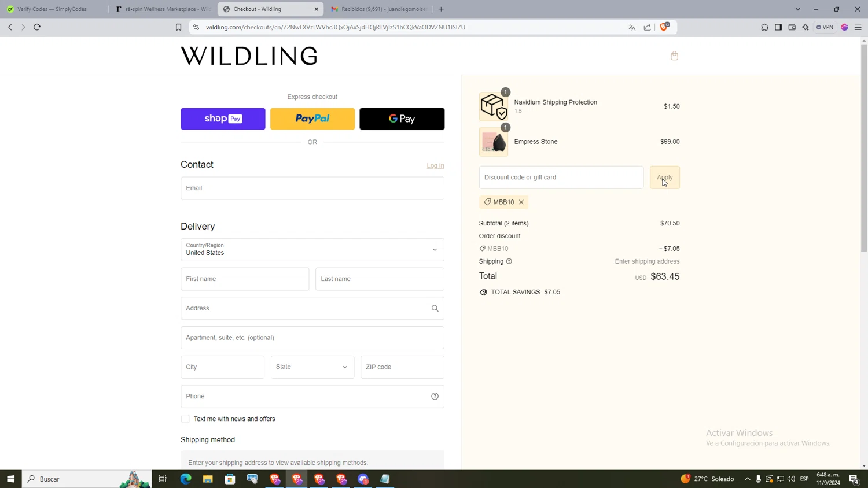The width and height of the screenshot is (868, 488).
Task: Click the address search magnifier icon
Action: pos(435,309)
